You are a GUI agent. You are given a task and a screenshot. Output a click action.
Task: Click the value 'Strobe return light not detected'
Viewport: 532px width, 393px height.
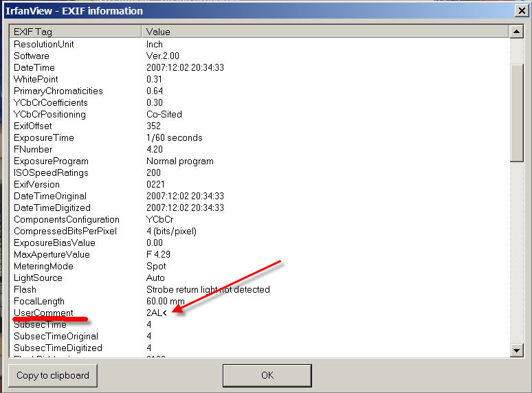(208, 289)
